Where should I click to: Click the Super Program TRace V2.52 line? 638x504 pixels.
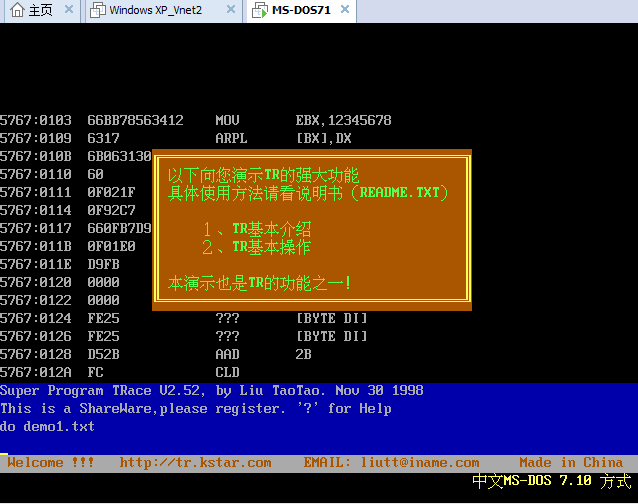tap(212, 391)
